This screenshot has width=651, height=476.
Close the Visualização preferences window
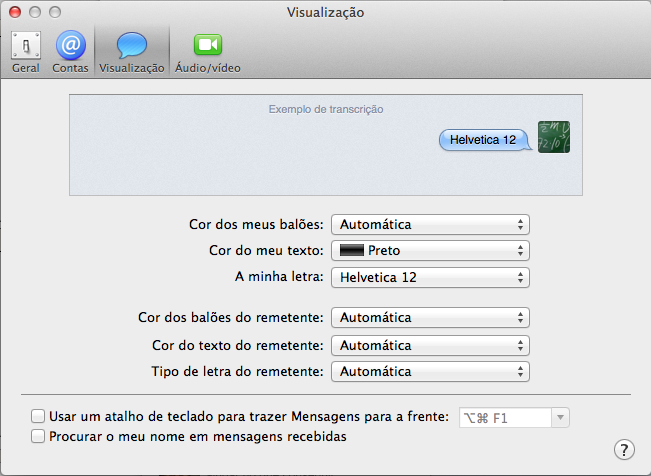tap(15, 12)
